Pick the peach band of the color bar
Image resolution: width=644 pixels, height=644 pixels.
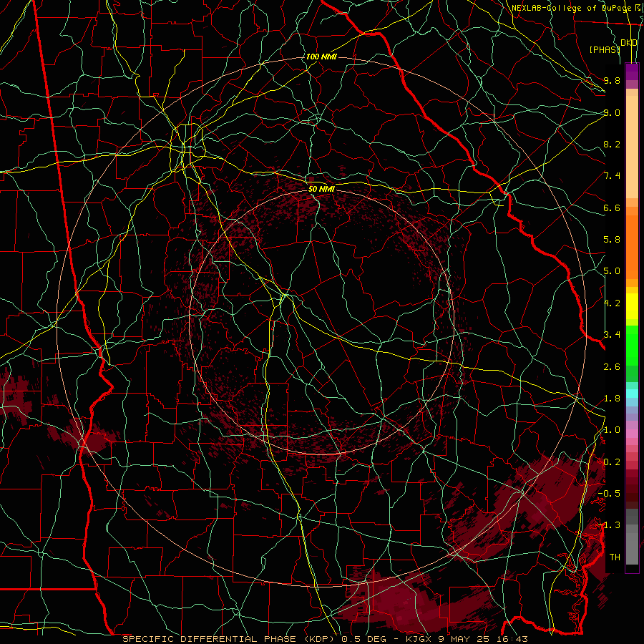tap(632, 148)
